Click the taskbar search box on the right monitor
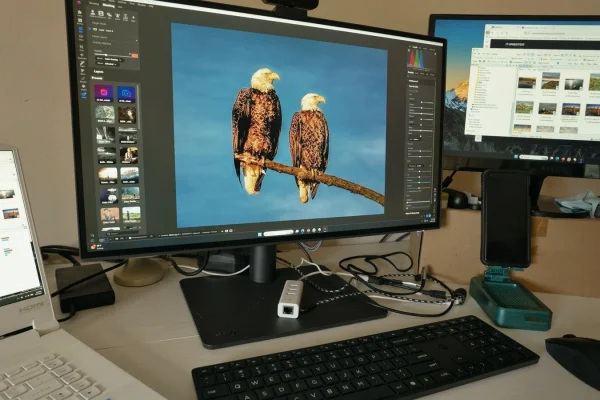 (x=533, y=157)
